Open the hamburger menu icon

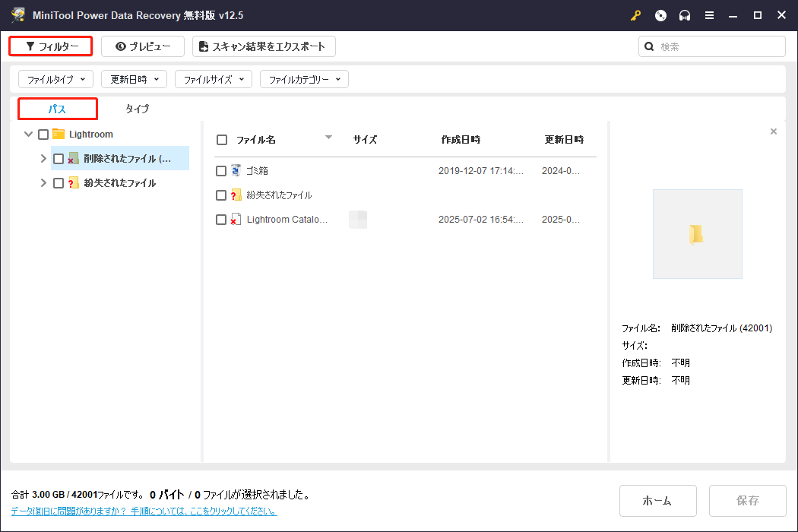[709, 16]
